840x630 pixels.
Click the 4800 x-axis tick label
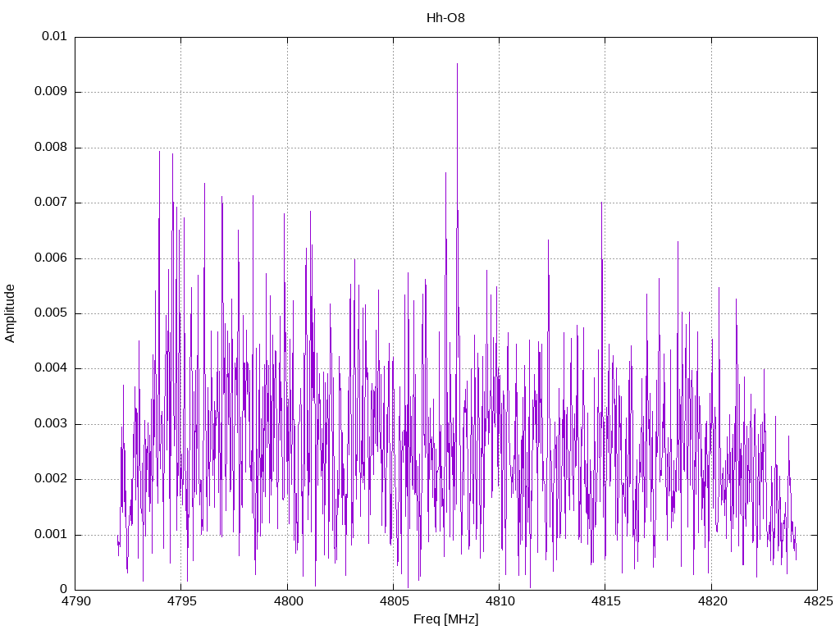click(288, 601)
